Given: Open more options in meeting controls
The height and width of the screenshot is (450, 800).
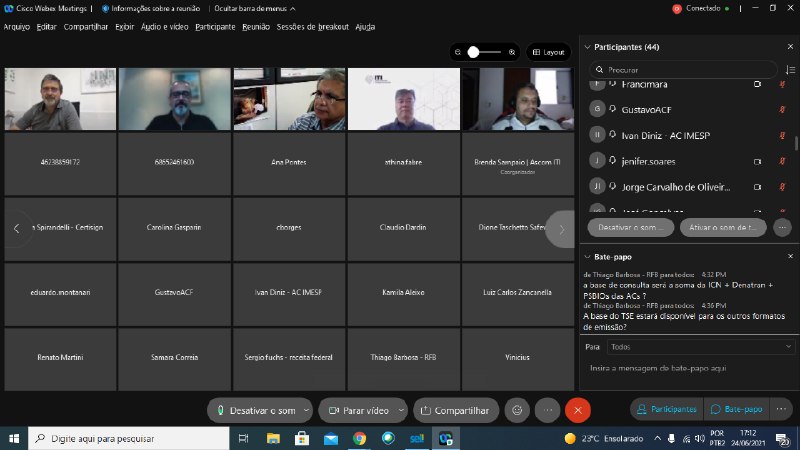Looking at the screenshot, I should [x=547, y=410].
